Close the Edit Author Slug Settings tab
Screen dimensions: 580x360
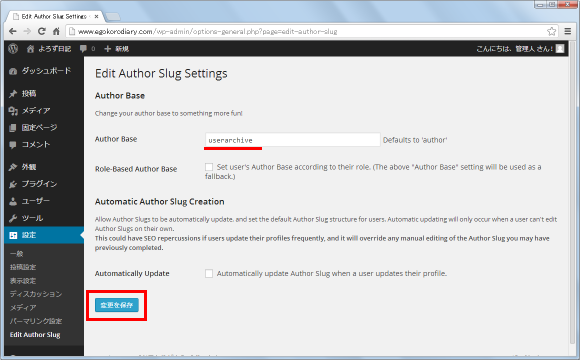tap(97, 16)
